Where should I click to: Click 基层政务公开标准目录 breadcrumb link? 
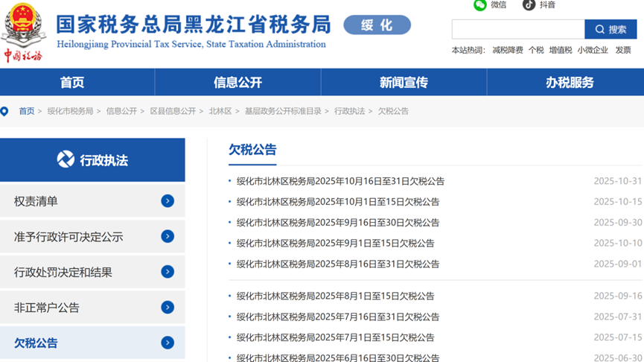[283, 111]
